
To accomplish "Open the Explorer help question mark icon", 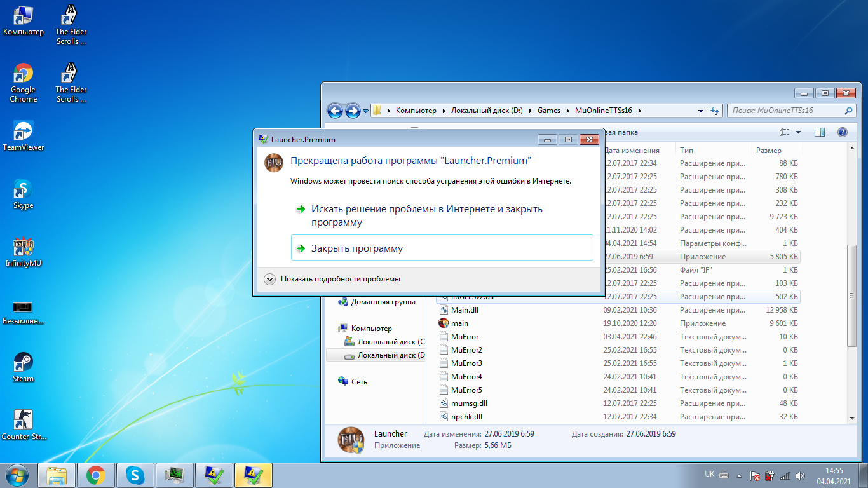I will (842, 132).
